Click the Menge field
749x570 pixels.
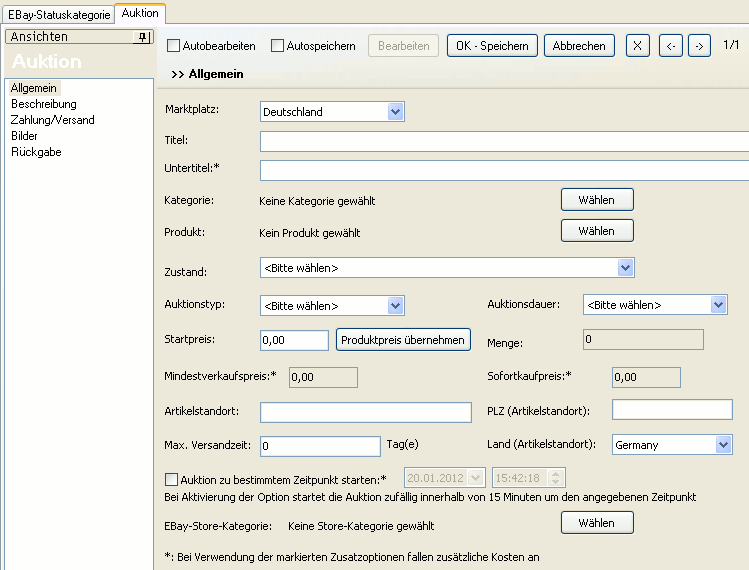tap(643, 339)
